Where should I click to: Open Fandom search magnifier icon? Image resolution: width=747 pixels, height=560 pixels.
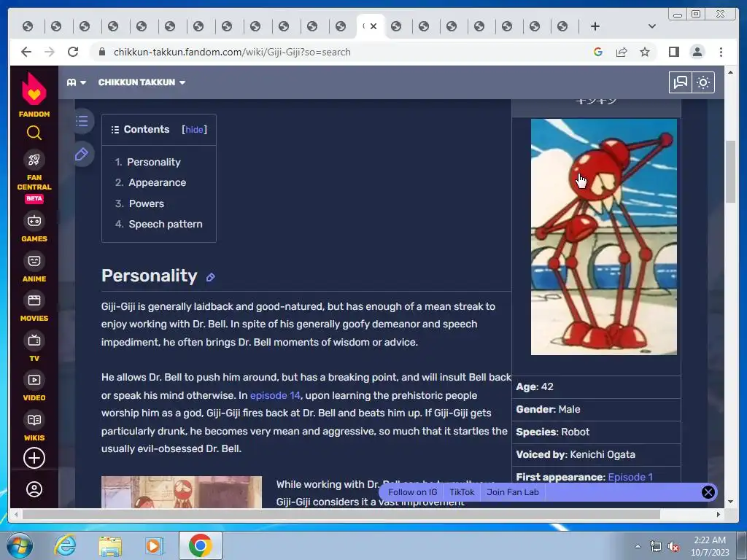pos(34,133)
